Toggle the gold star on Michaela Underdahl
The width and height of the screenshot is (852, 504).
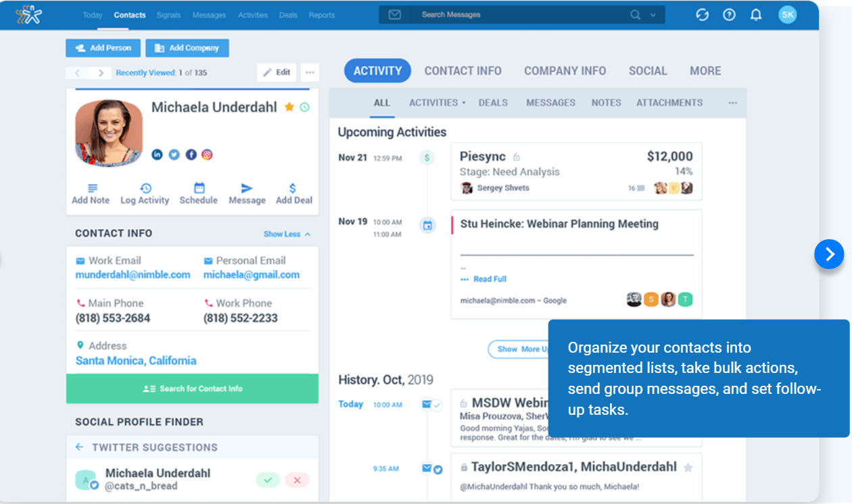[289, 107]
